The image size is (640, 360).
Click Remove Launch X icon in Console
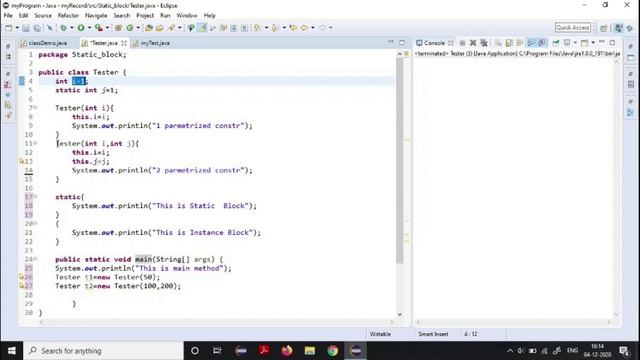point(473,43)
